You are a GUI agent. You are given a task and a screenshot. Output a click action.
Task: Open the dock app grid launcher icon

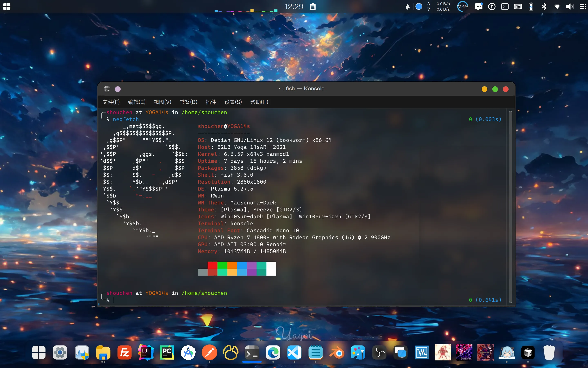click(x=39, y=352)
